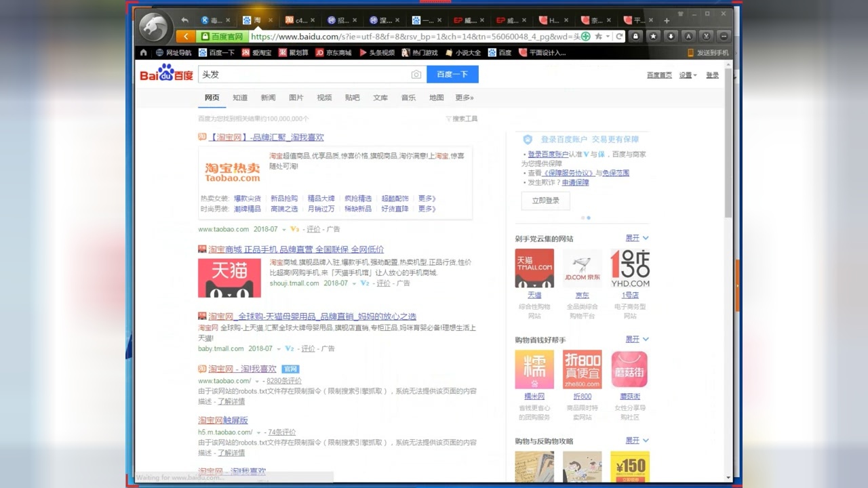
Task: Open the 平面设计入... bookmark
Action: pyautogui.click(x=542, y=52)
